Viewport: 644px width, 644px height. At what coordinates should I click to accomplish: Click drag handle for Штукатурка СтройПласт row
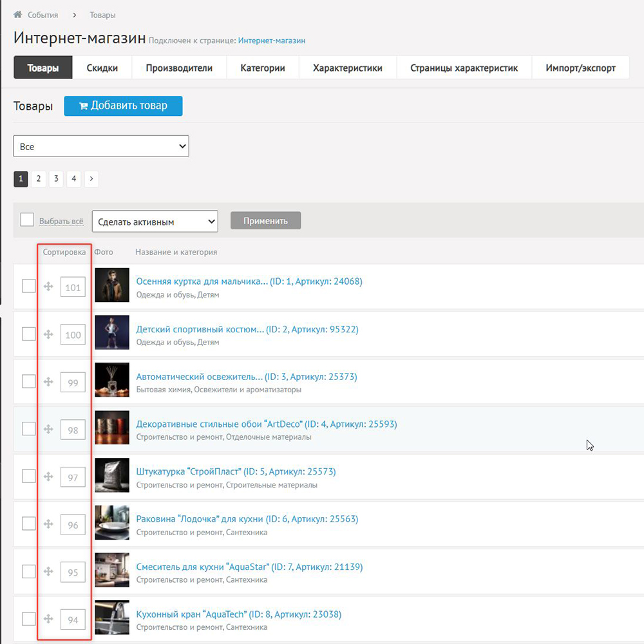click(x=48, y=477)
